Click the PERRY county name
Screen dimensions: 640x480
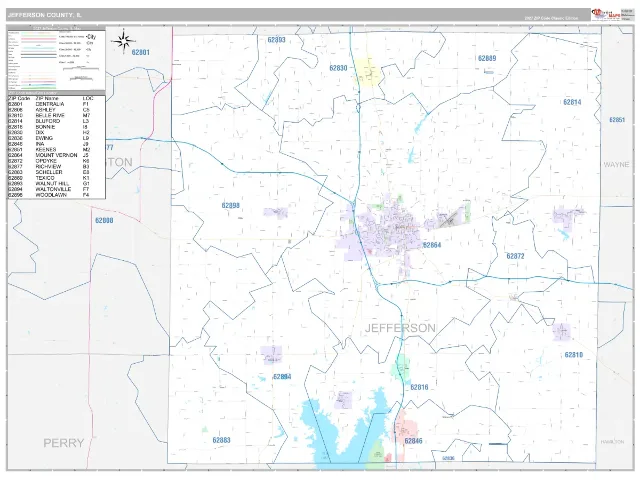64,443
